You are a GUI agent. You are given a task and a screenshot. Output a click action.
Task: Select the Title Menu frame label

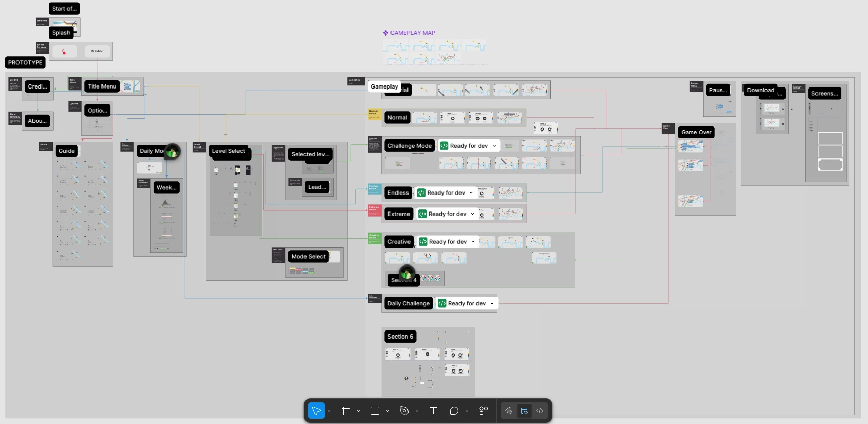coord(102,86)
